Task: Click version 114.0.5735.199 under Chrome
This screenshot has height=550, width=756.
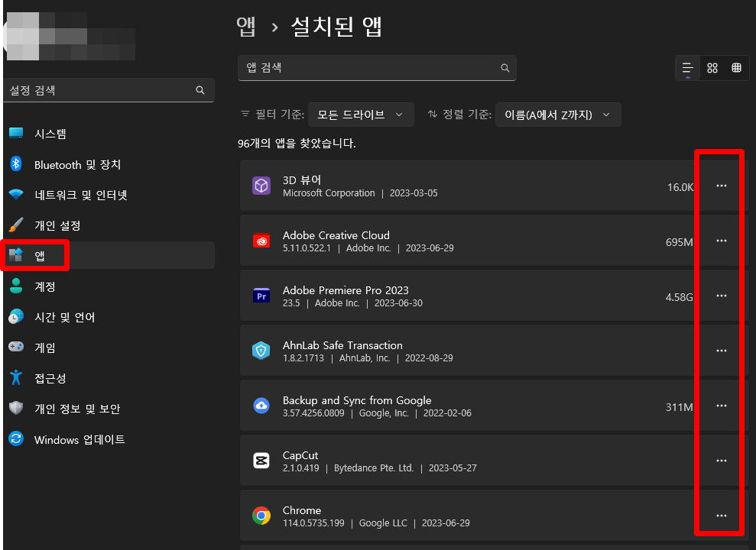Action: (313, 523)
